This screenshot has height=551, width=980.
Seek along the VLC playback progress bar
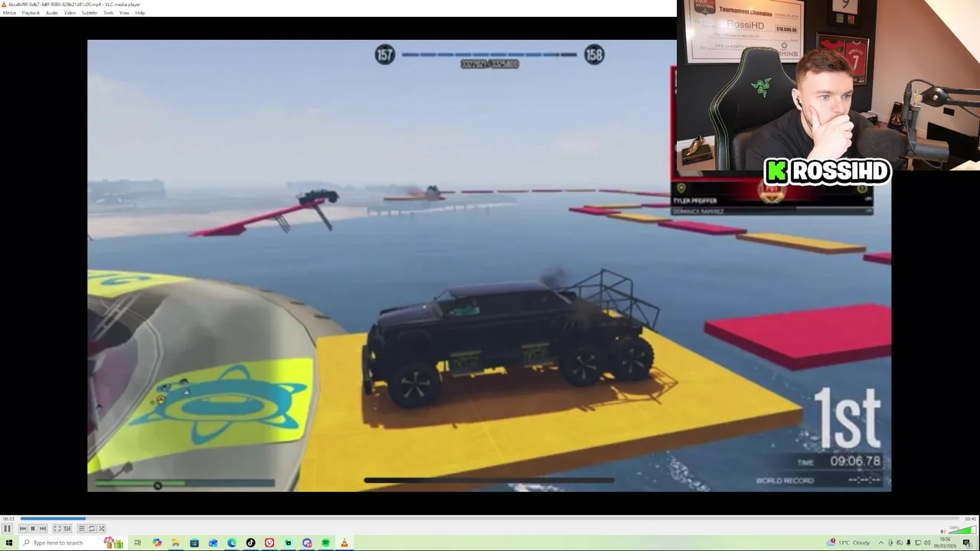point(490,519)
